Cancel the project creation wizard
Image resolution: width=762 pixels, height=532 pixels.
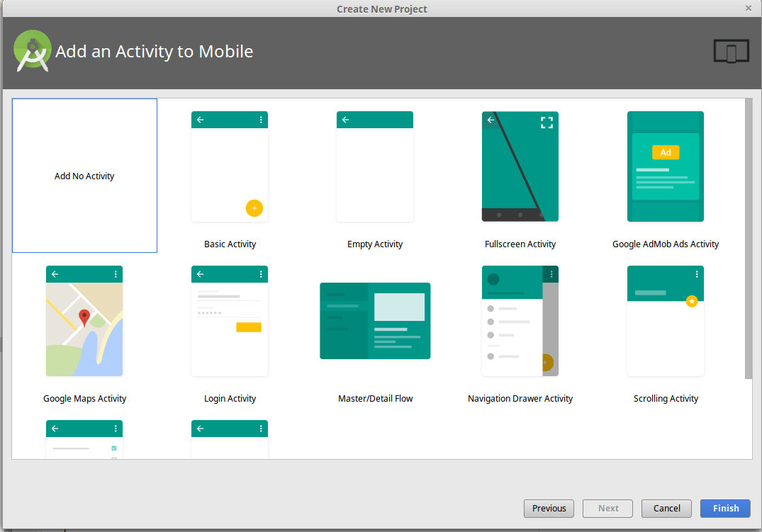(x=666, y=508)
